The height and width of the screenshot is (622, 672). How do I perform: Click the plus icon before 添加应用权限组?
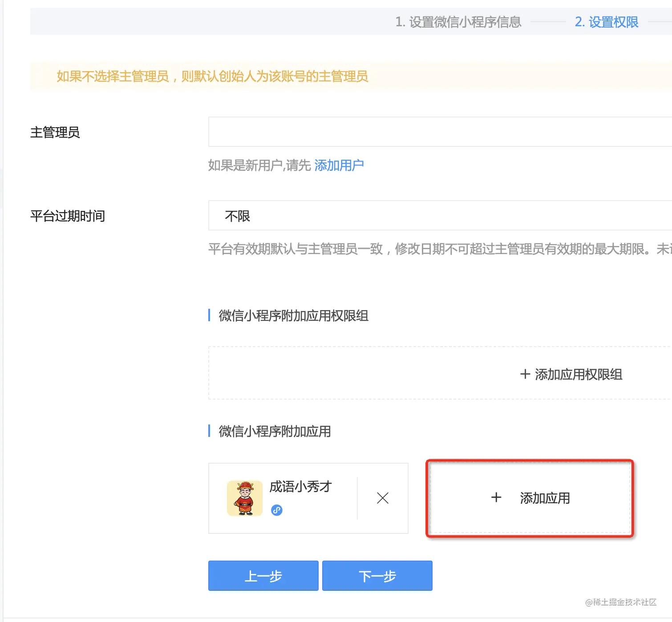tap(525, 374)
